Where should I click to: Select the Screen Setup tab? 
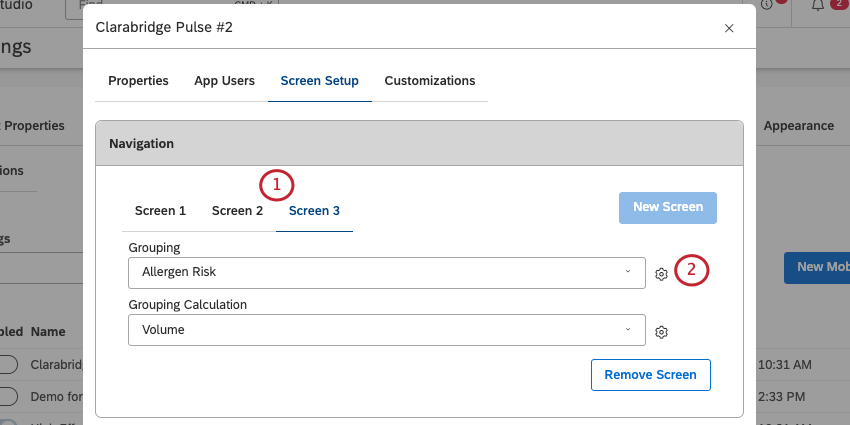pyautogui.click(x=319, y=81)
